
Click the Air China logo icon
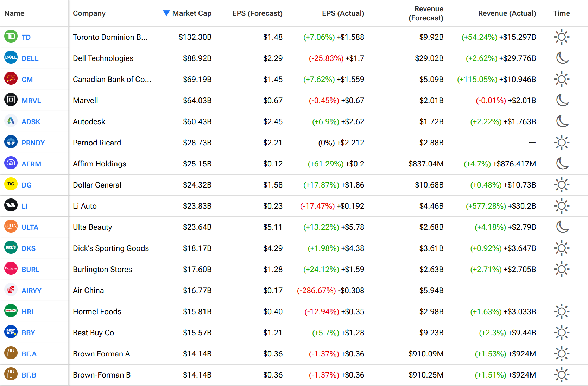pos(11,290)
